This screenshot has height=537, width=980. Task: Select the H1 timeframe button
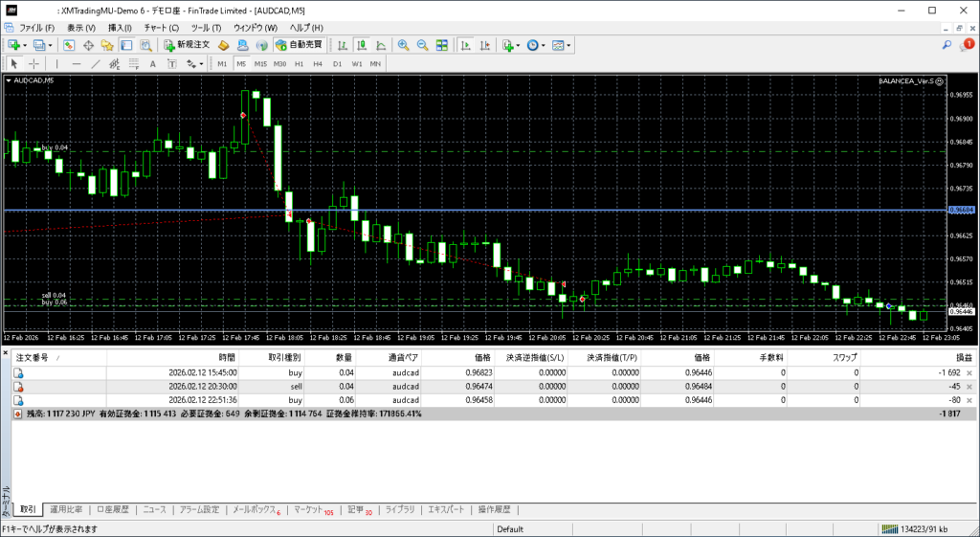pyautogui.click(x=299, y=64)
